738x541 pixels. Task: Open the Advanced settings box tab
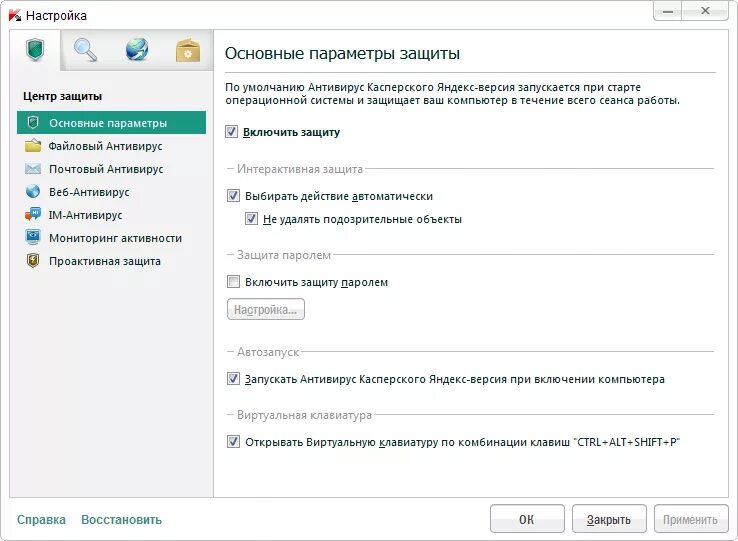coord(188,50)
